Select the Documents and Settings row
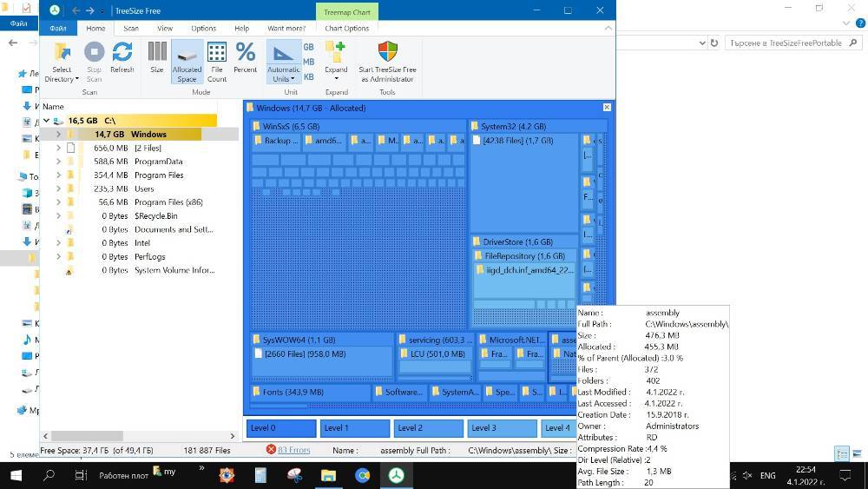 point(140,229)
